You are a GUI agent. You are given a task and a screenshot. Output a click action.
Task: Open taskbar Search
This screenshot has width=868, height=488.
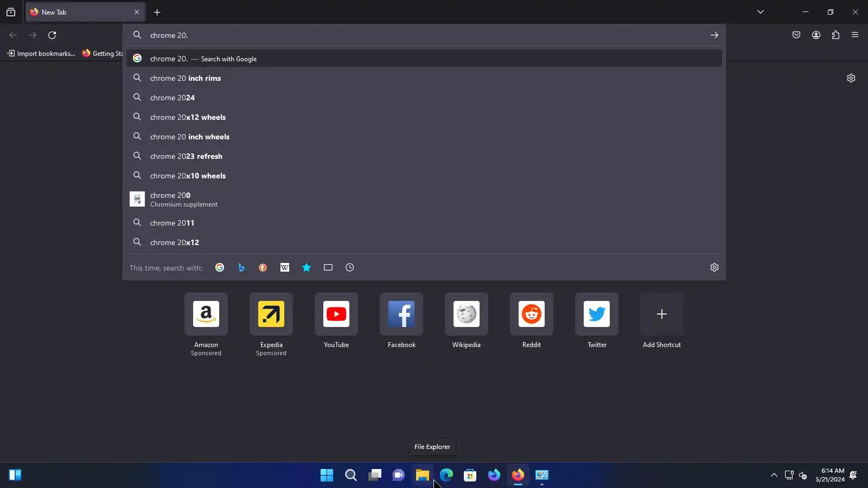click(x=351, y=476)
